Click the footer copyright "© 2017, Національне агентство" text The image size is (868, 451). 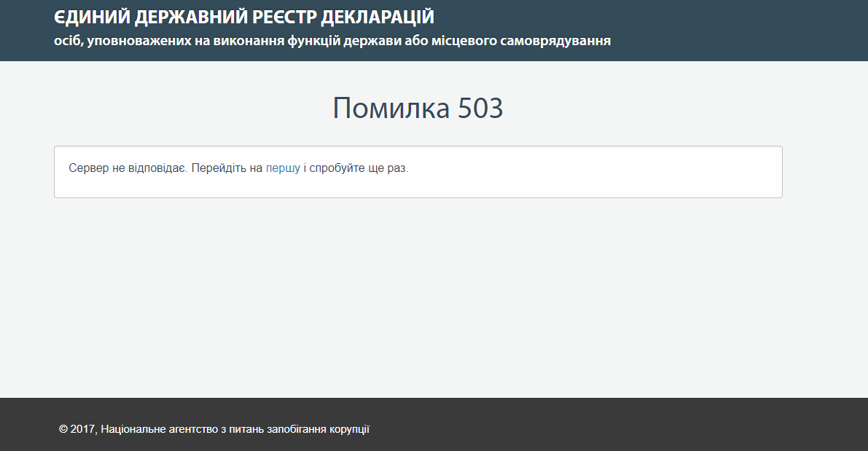click(214, 429)
